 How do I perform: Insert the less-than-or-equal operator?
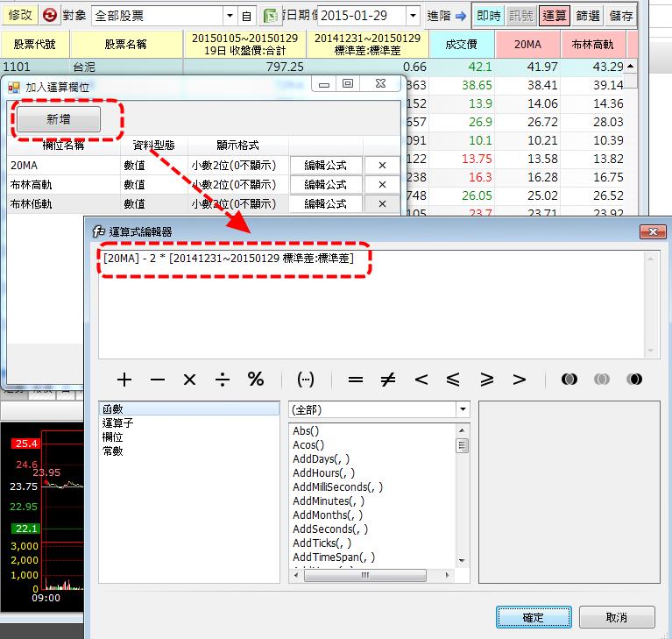click(454, 380)
